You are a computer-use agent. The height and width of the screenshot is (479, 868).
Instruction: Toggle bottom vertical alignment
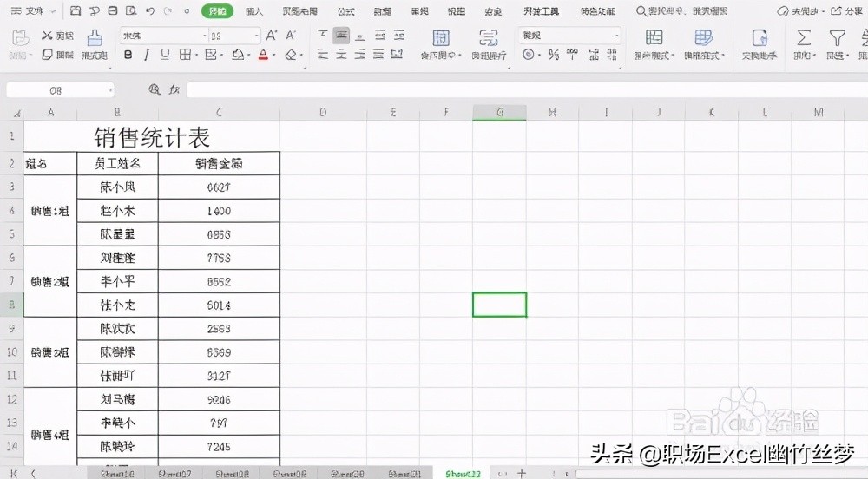[x=360, y=36]
